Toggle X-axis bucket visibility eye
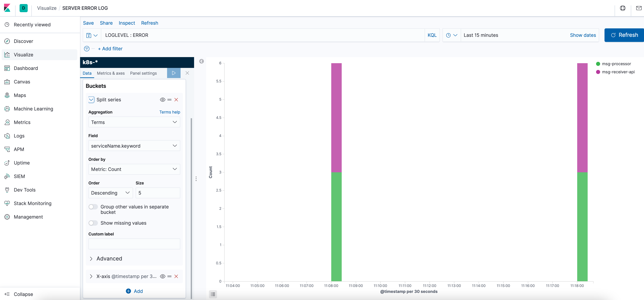Image resolution: width=644 pixels, height=300 pixels. pos(163,276)
